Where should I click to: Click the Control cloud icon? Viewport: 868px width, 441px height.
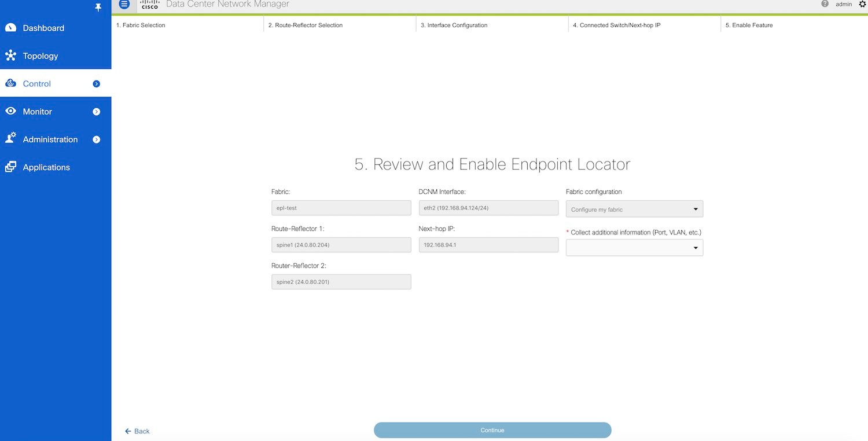click(x=10, y=83)
